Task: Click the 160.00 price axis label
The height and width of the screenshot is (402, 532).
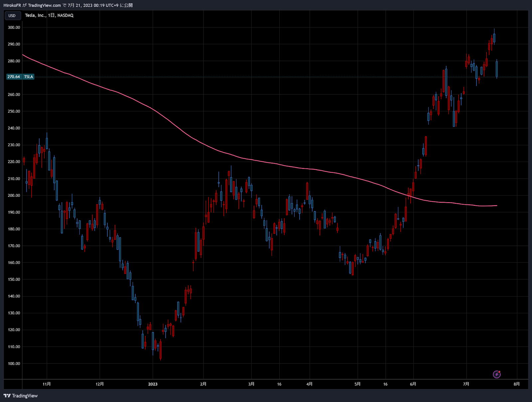Action: coord(14,263)
